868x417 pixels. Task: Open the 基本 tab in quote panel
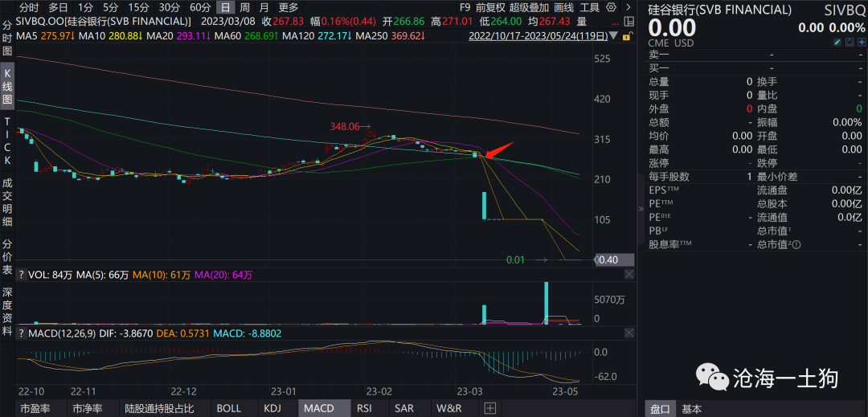pyautogui.click(x=692, y=409)
